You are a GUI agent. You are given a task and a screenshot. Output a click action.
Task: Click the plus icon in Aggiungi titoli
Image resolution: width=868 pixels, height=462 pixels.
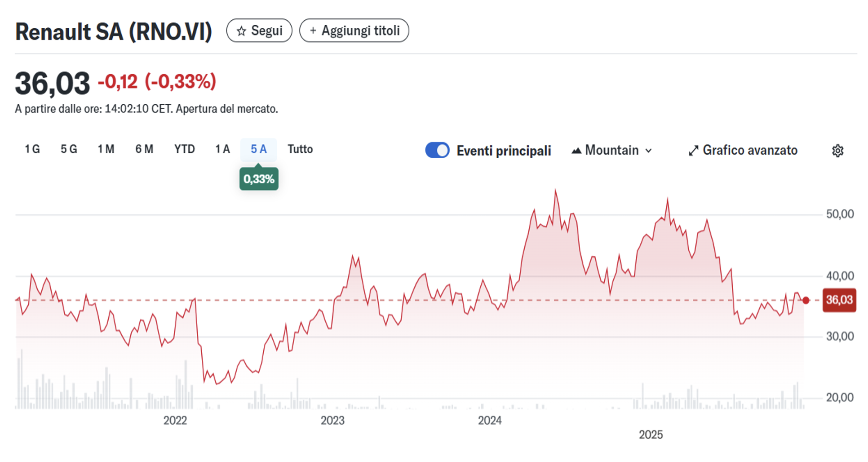click(313, 31)
